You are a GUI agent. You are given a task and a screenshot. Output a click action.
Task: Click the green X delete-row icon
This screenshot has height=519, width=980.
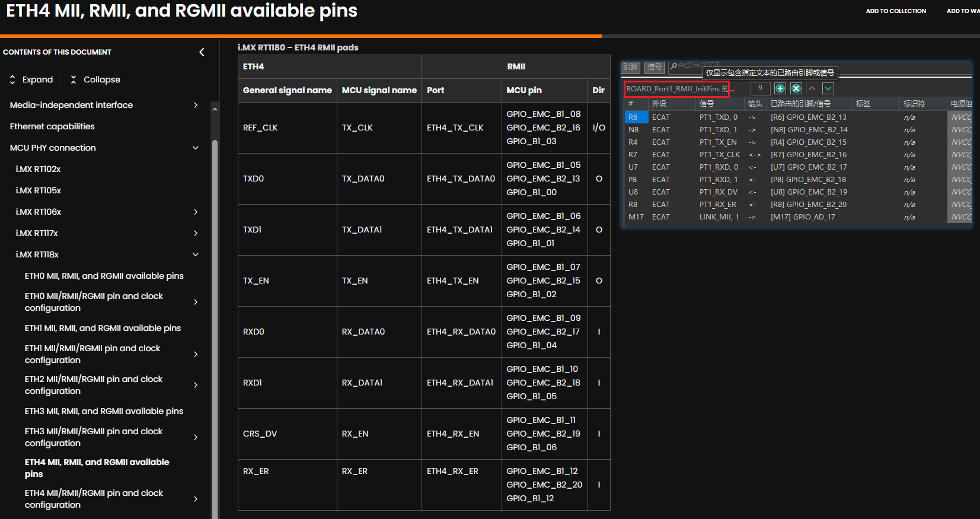coord(796,88)
